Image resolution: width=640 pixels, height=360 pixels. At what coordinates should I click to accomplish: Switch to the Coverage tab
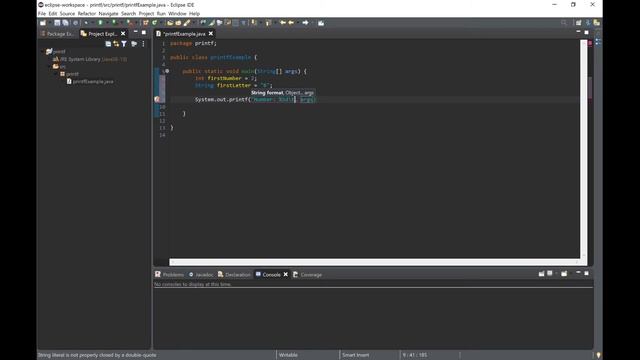point(307,275)
